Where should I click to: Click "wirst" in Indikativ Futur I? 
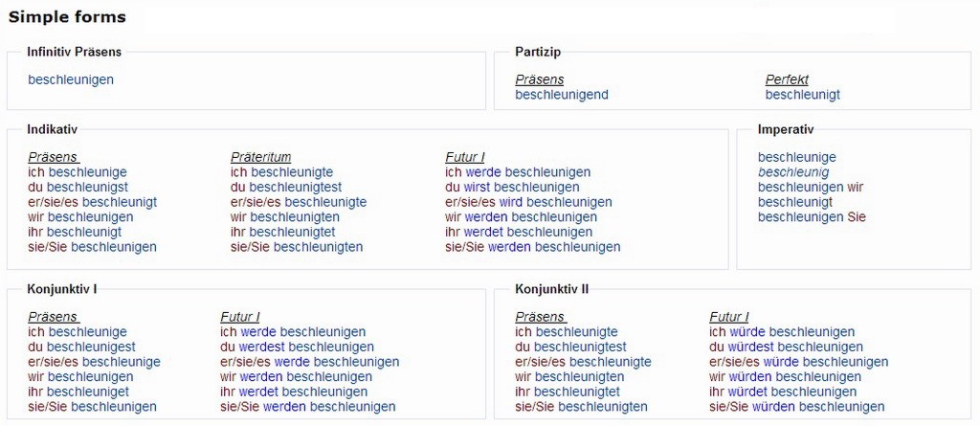(477, 187)
